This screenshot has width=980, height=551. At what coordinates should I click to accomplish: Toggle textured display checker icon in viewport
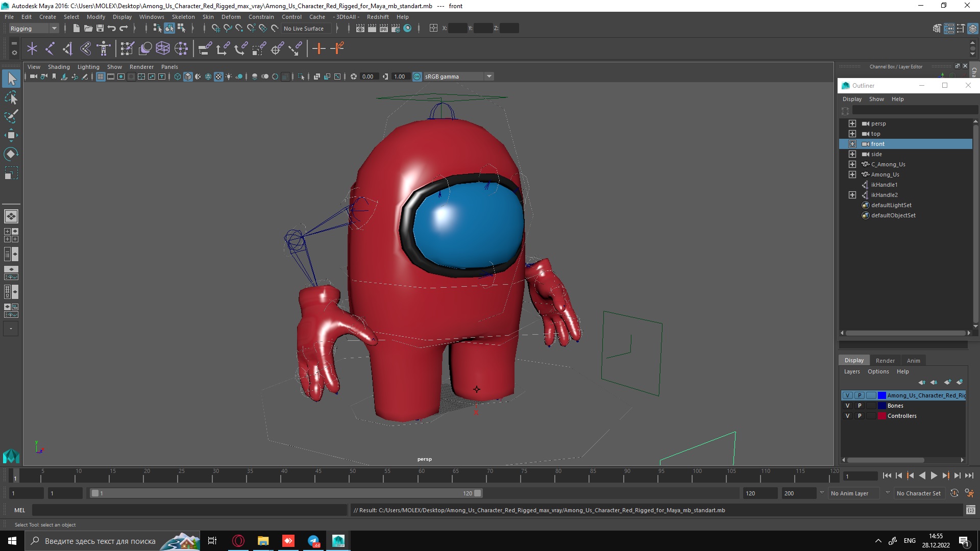point(218,77)
